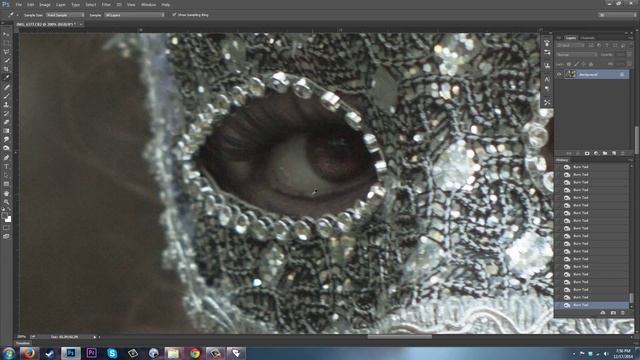
Task: Create new adjustment layer icon
Action: [x=596, y=153]
